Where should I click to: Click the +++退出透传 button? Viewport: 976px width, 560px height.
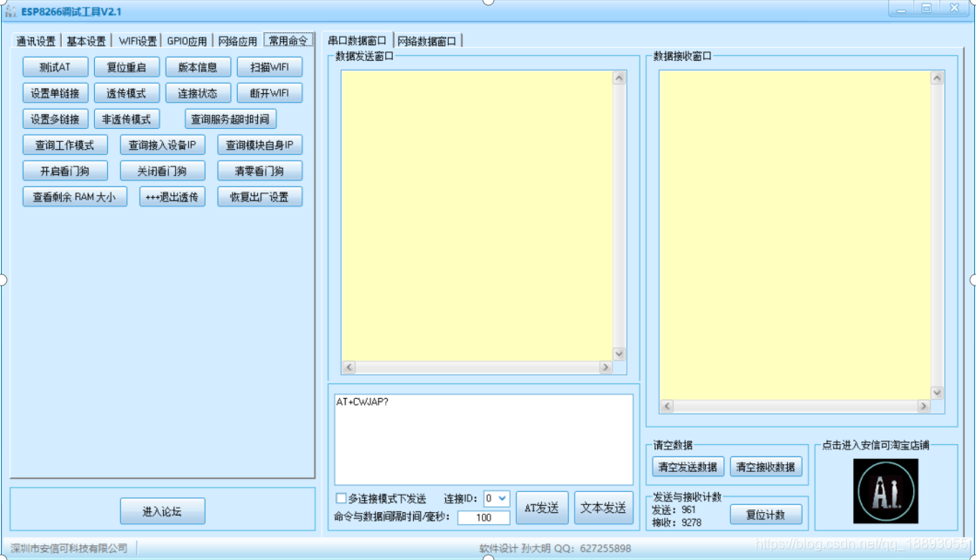pyautogui.click(x=173, y=197)
